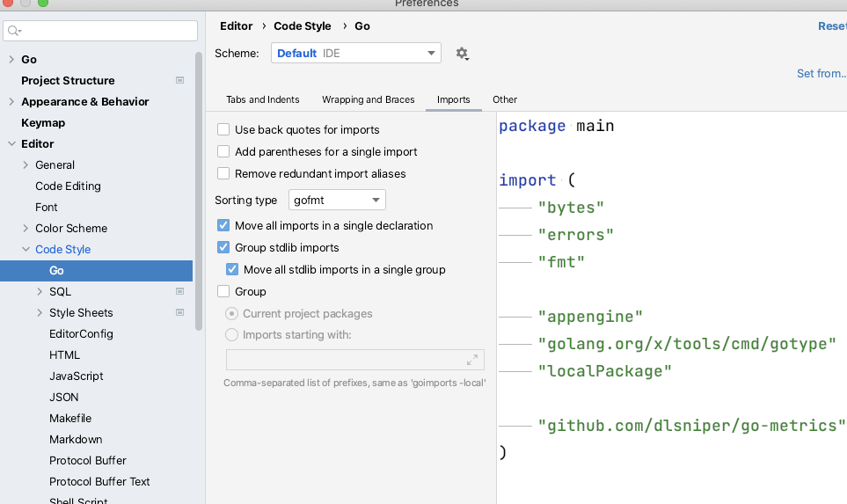This screenshot has width=847, height=504.
Task: Open the Sorting type dropdown
Action: (x=337, y=200)
